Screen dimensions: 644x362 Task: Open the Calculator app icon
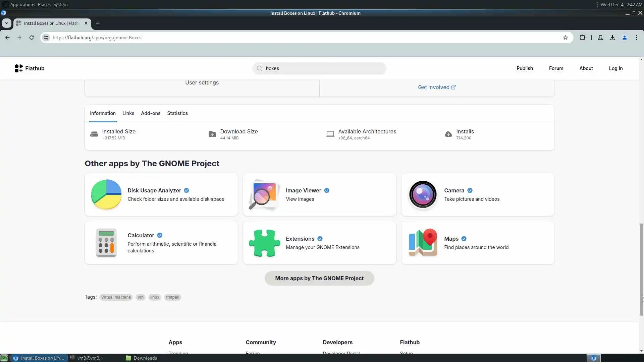tap(106, 243)
